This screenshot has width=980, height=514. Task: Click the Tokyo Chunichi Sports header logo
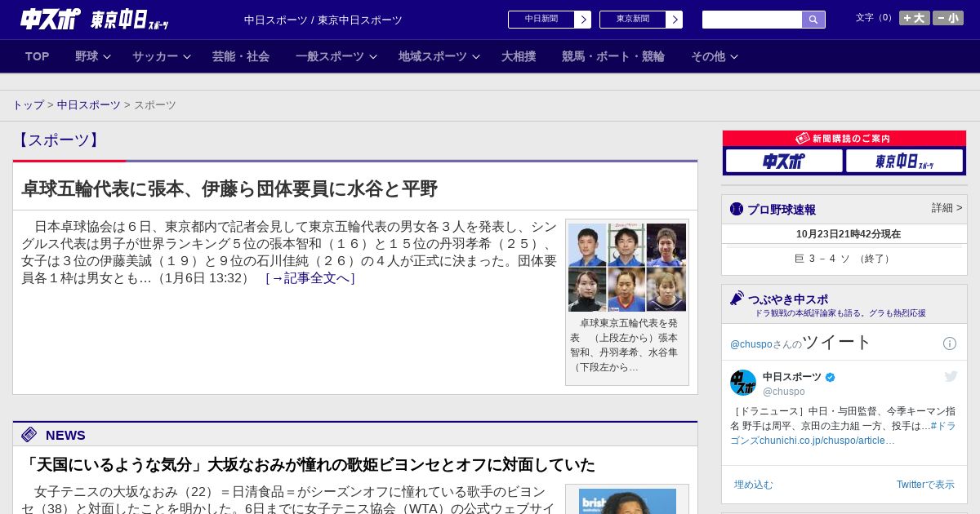tap(130, 20)
